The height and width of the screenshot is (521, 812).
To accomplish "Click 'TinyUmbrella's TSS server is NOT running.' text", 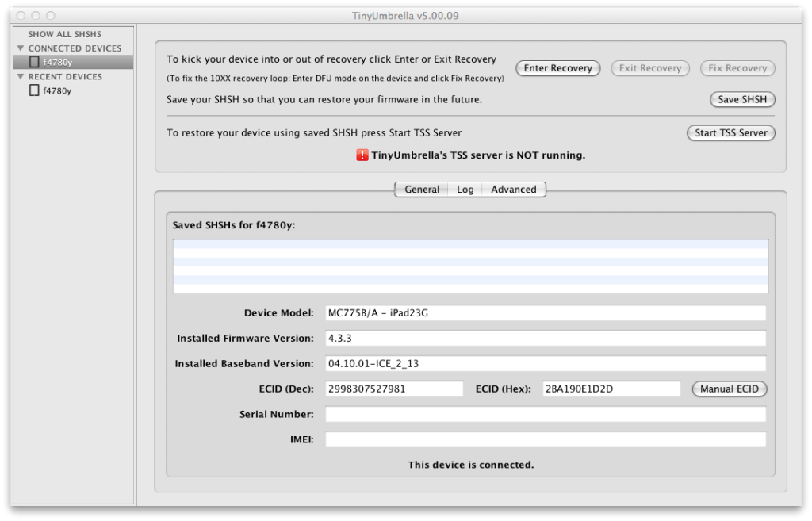I will pyautogui.click(x=478, y=155).
